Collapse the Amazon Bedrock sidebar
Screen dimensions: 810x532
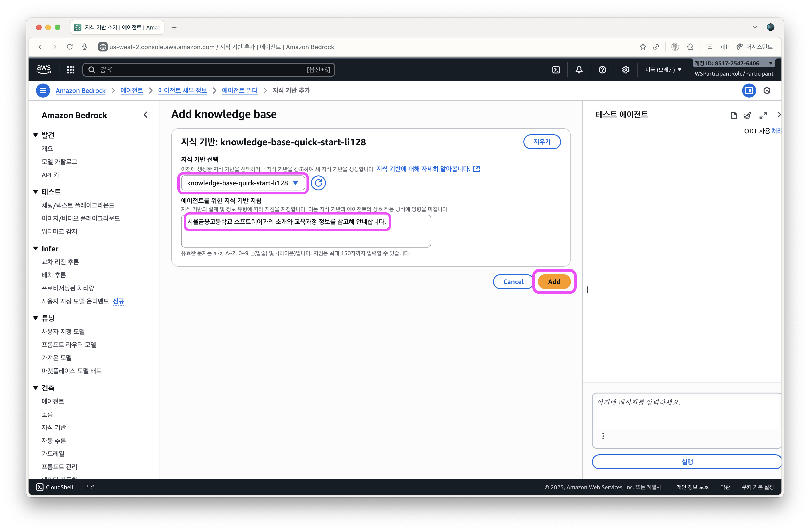tap(146, 115)
